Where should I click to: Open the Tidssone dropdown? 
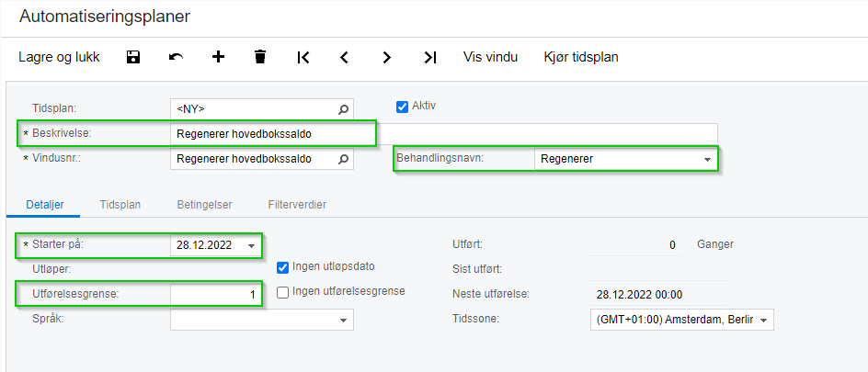[764, 320]
